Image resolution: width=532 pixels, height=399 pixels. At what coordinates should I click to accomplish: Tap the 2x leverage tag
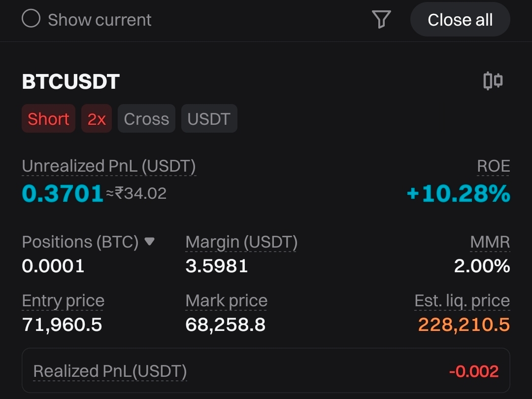pos(97,119)
